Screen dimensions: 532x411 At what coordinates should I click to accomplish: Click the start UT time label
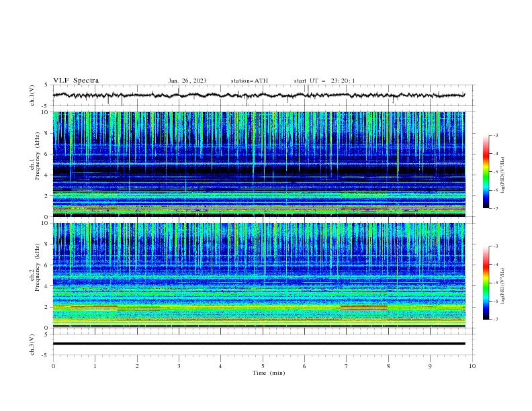coord(324,81)
